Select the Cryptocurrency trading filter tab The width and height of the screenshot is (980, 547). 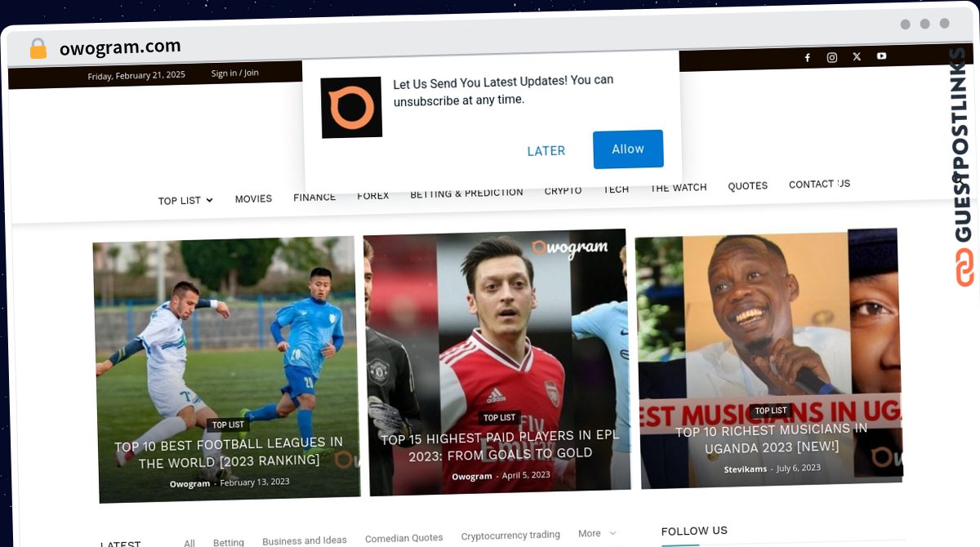click(510, 536)
